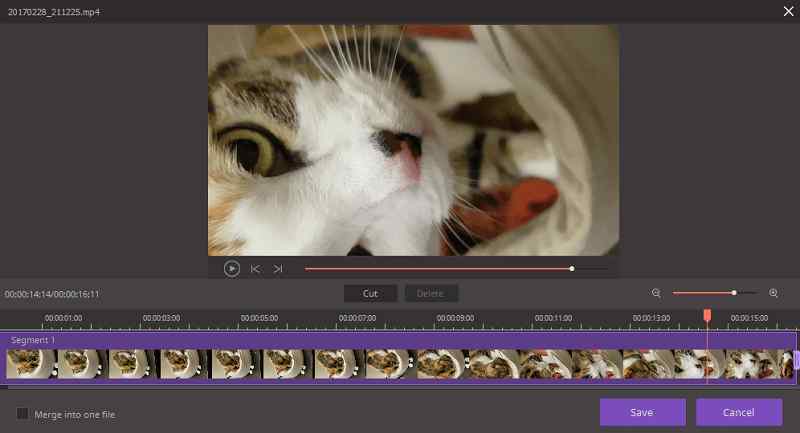Select the red playhead marker on the ruler
800x433 pixels.
pos(707,315)
